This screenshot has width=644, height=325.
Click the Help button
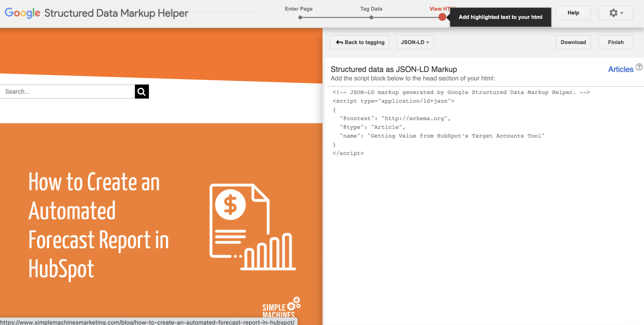[573, 13]
